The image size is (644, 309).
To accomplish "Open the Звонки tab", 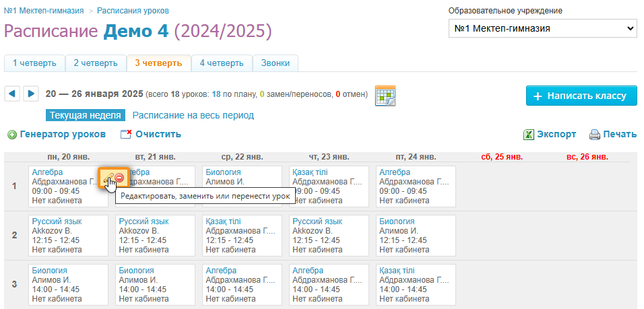I will click(276, 63).
